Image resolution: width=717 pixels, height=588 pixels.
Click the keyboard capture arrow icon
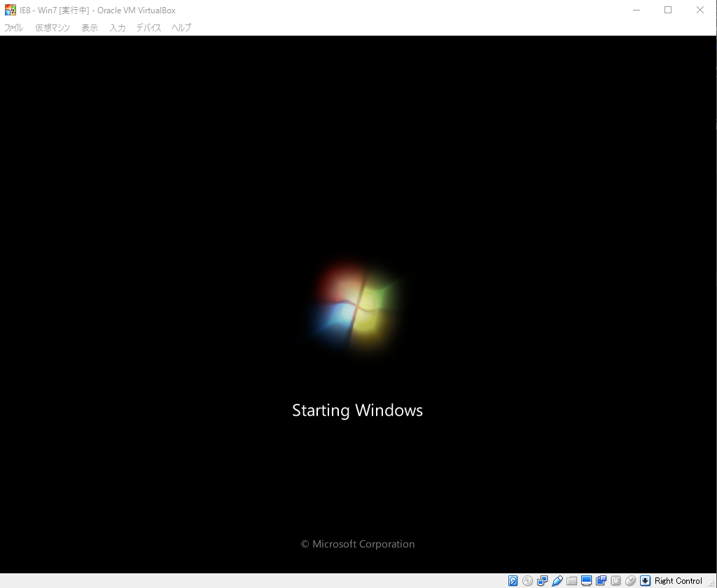tap(645, 581)
